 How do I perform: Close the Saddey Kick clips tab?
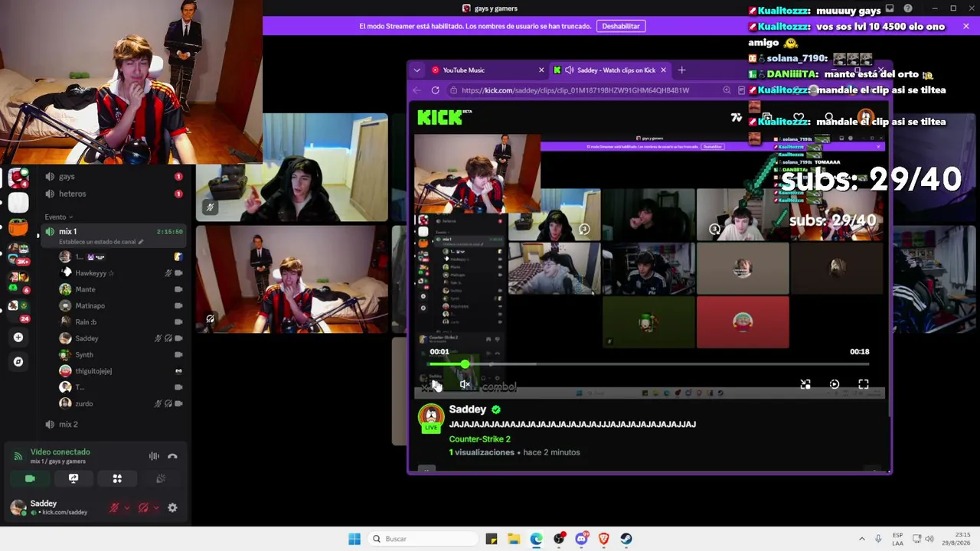click(x=663, y=70)
